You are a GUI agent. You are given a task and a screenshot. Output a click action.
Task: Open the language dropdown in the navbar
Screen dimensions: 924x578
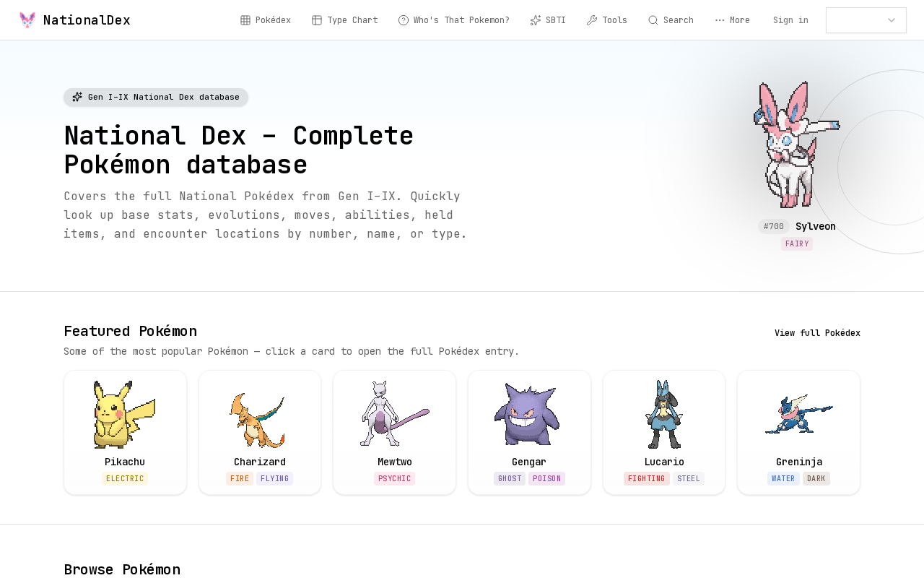[x=866, y=20]
